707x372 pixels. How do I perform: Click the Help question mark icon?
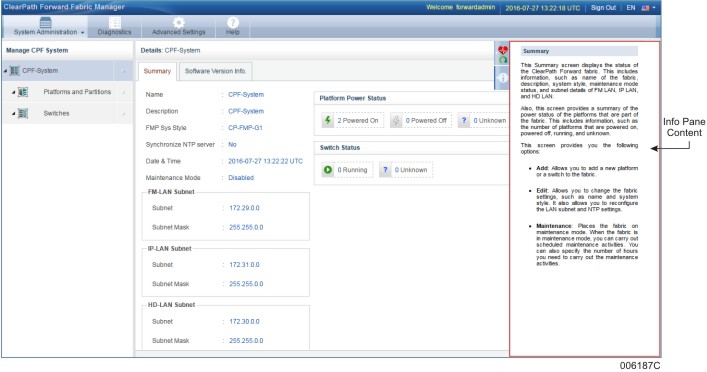[233, 22]
